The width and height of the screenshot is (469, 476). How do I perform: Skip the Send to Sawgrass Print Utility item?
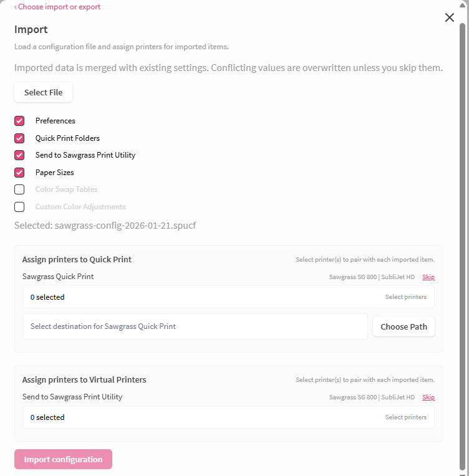(x=428, y=397)
